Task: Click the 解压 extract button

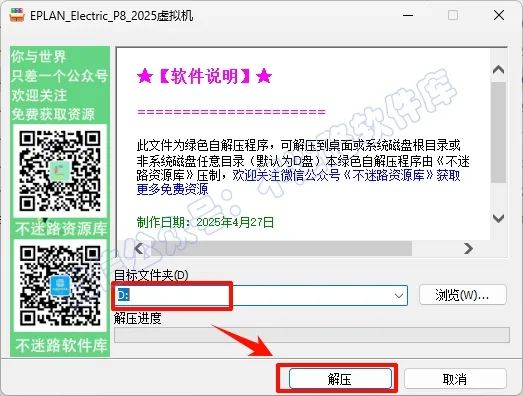Action: pyautogui.click(x=340, y=379)
